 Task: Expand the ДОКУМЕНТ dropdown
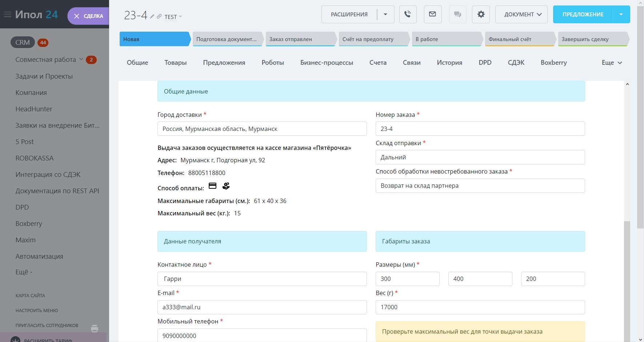[x=521, y=15]
